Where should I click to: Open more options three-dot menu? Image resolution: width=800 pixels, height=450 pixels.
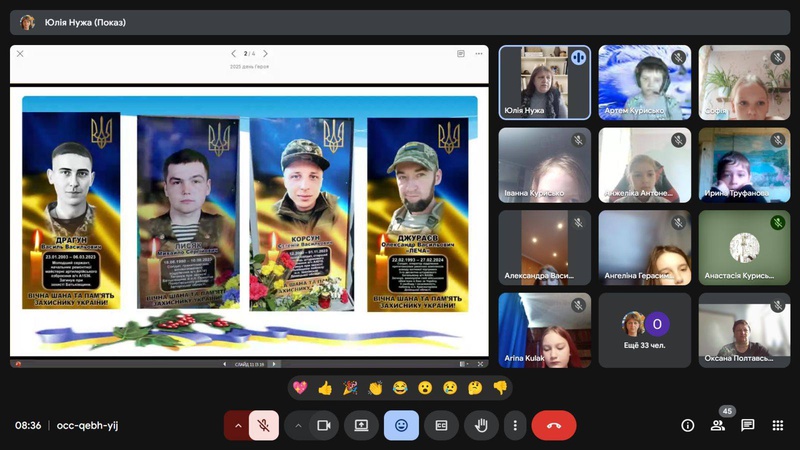tap(515, 425)
